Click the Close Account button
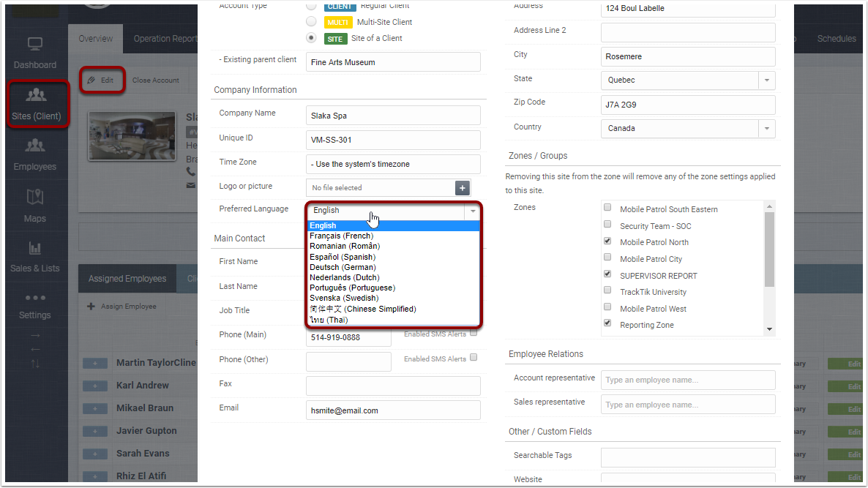Image resolution: width=868 pixels, height=488 pixels. (155, 80)
